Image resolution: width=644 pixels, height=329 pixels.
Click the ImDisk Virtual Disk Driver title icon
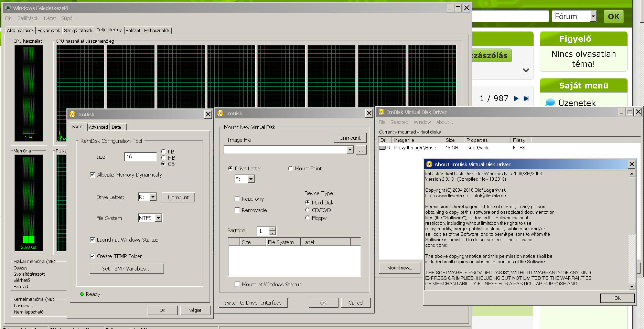(x=382, y=112)
